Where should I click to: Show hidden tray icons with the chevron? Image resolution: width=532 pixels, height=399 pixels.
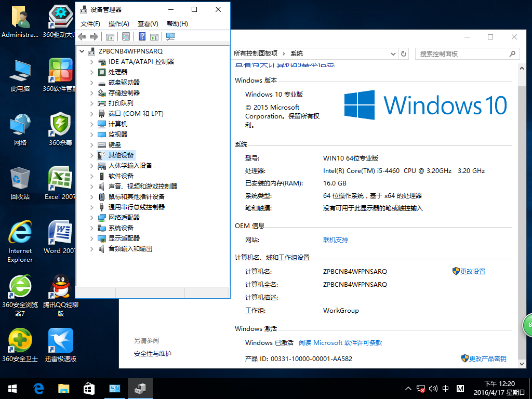click(408, 388)
